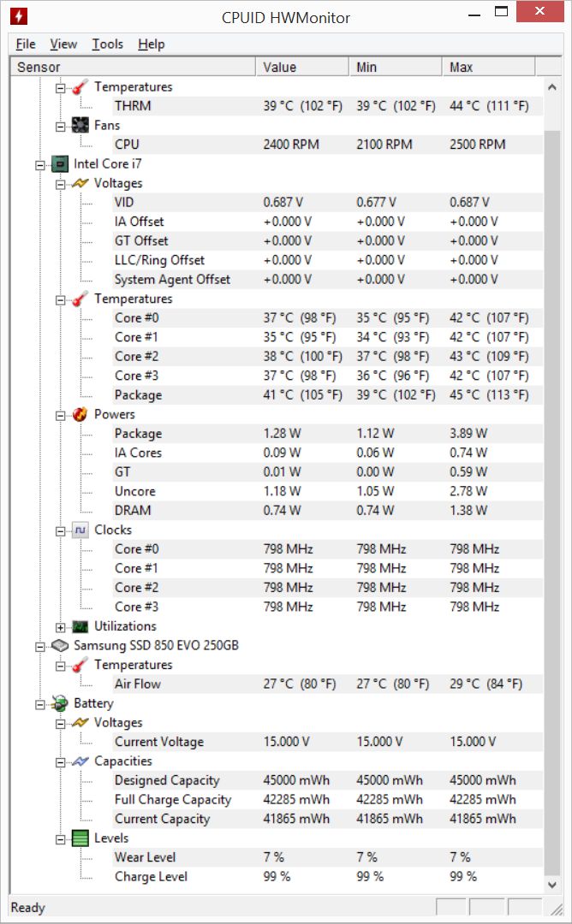
Task: Click the fan icon next to Fans
Action: pyautogui.click(x=80, y=125)
